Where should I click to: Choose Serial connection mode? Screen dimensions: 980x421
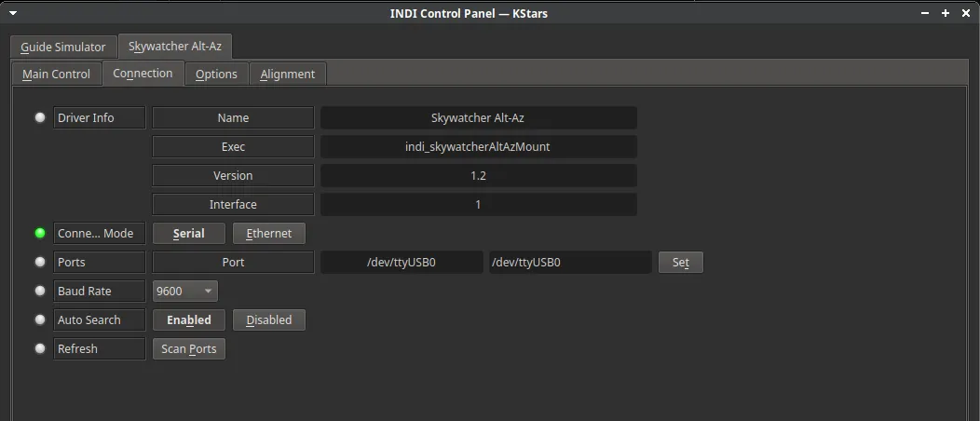189,233
